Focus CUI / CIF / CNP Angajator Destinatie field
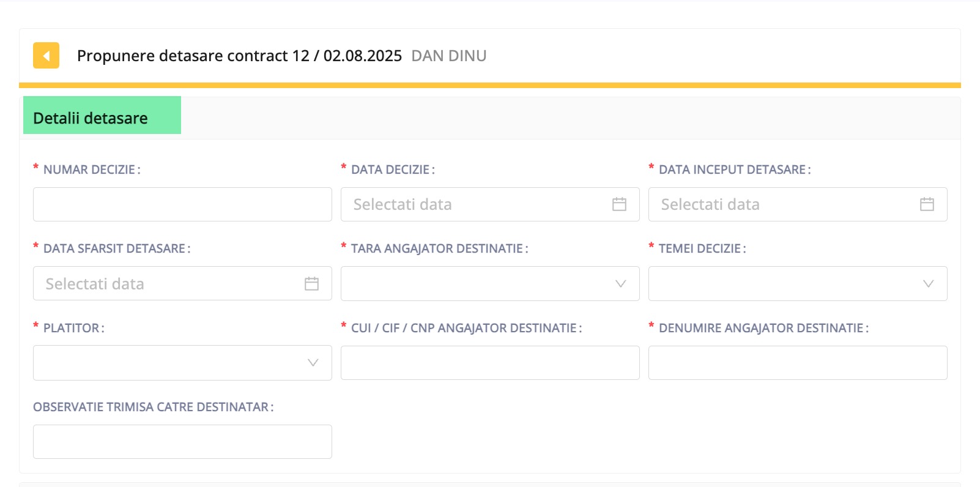Image resolution: width=980 pixels, height=487 pixels. click(x=490, y=363)
